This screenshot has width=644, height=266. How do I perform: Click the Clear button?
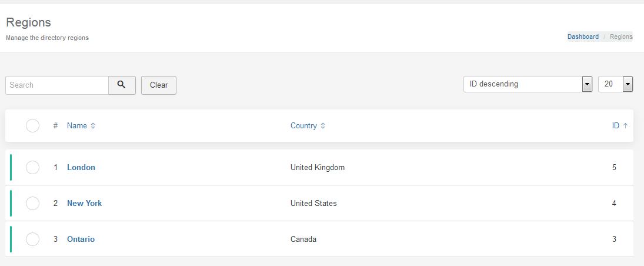coord(159,85)
